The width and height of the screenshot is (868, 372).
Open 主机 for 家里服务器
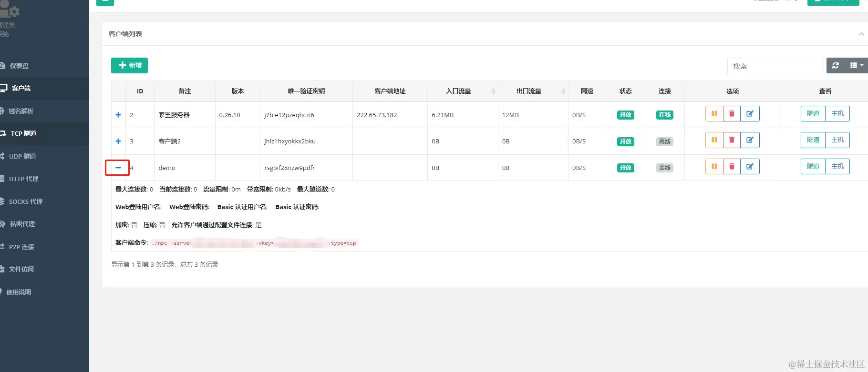point(837,114)
